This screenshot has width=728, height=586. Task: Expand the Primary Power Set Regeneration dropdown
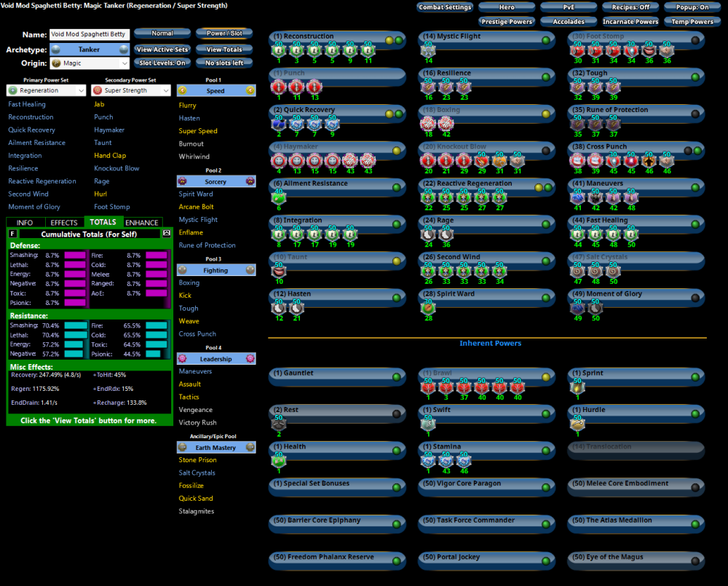click(x=47, y=91)
